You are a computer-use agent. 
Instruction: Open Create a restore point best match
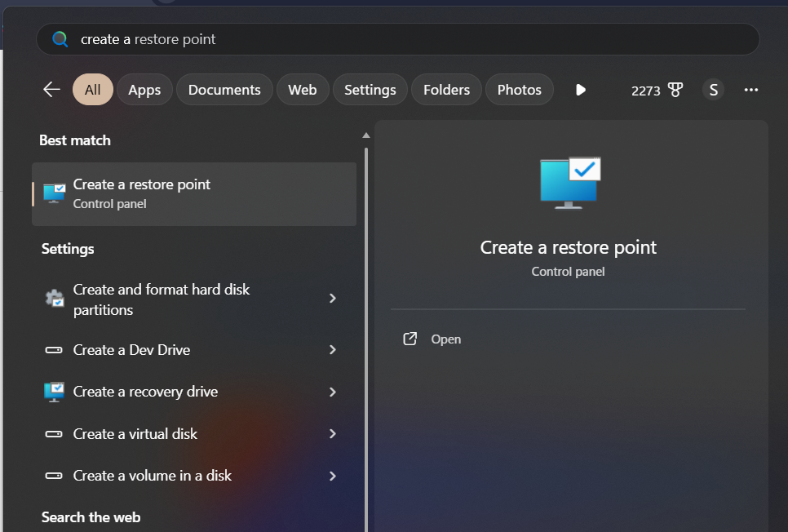tap(194, 193)
